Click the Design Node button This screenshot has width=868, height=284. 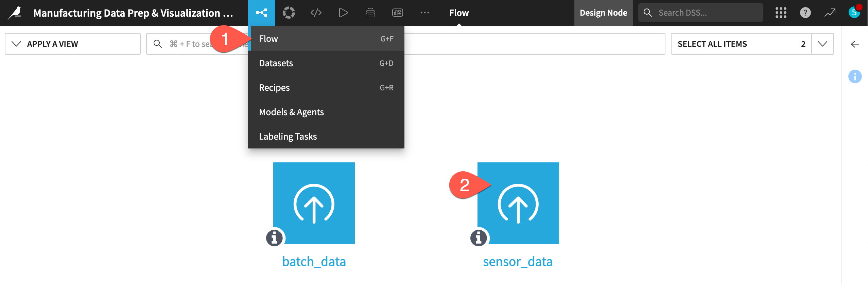click(603, 13)
